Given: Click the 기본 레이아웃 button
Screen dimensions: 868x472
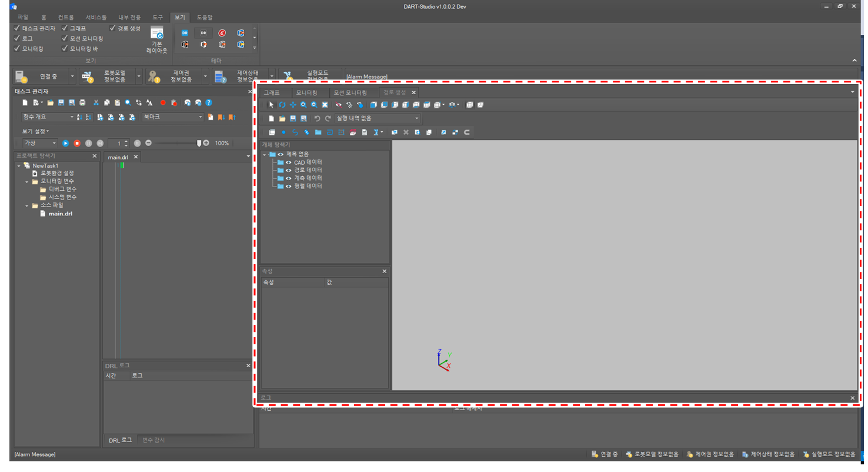Looking at the screenshot, I should (157, 39).
